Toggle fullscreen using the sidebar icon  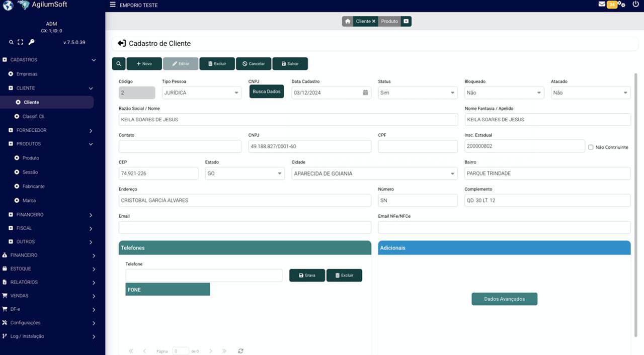click(21, 42)
